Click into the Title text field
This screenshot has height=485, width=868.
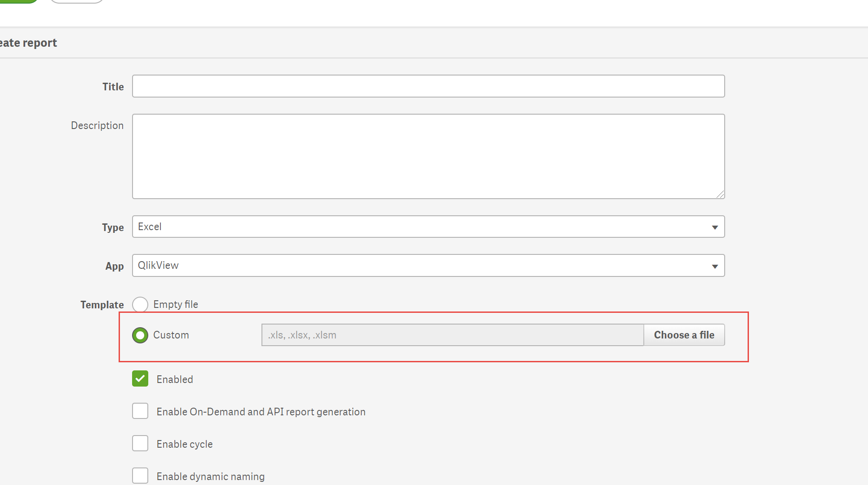(428, 86)
